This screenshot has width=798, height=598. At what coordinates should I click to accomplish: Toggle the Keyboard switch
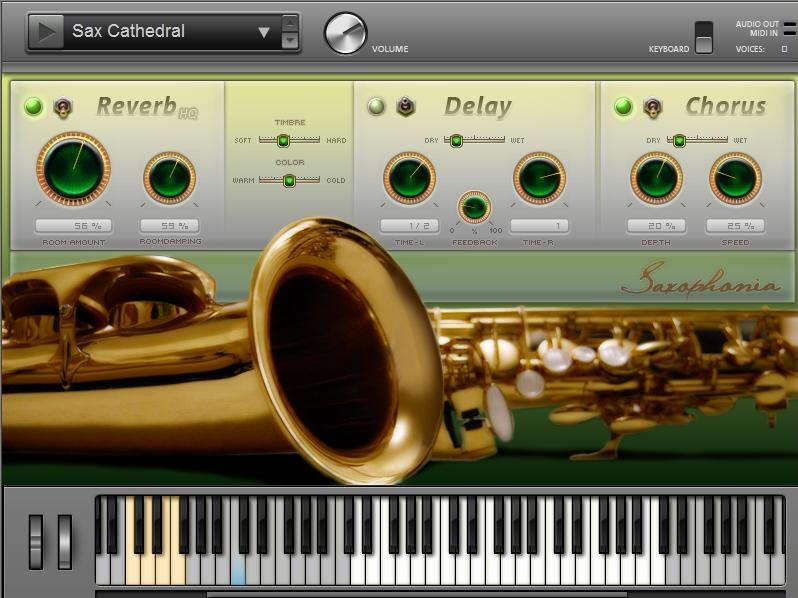704,37
